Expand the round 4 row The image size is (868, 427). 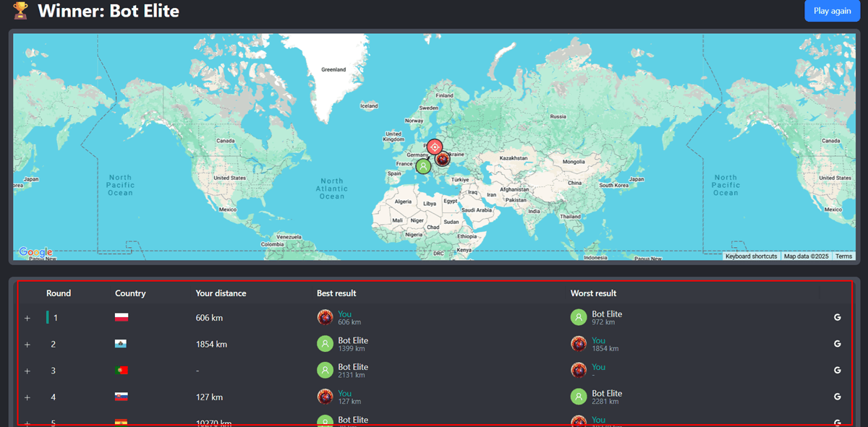pos(27,397)
